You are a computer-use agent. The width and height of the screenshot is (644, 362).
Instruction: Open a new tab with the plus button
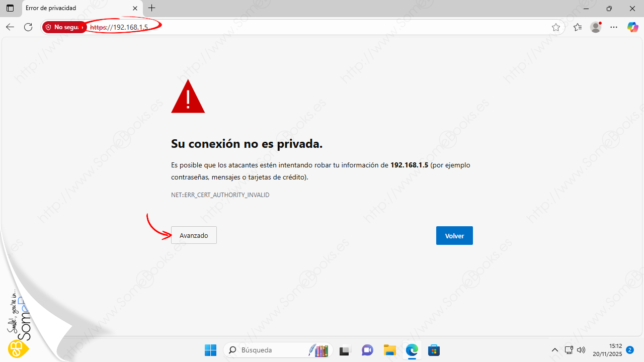pos(152,8)
